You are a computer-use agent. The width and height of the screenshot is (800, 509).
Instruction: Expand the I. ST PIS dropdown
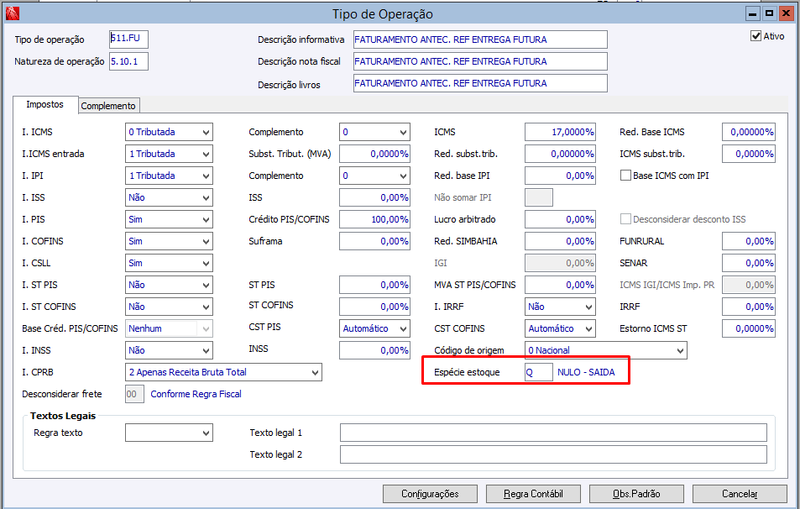(x=169, y=285)
